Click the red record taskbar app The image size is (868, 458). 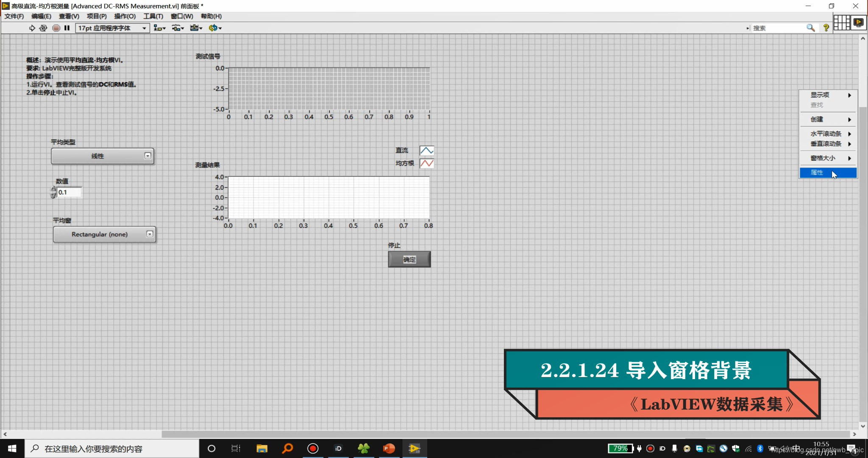[313, 449]
